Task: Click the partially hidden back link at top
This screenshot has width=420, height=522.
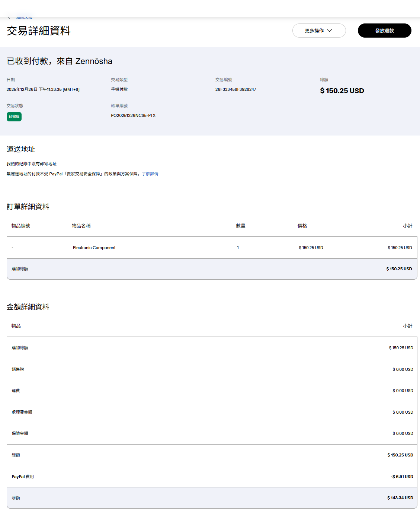Action: [24, 18]
